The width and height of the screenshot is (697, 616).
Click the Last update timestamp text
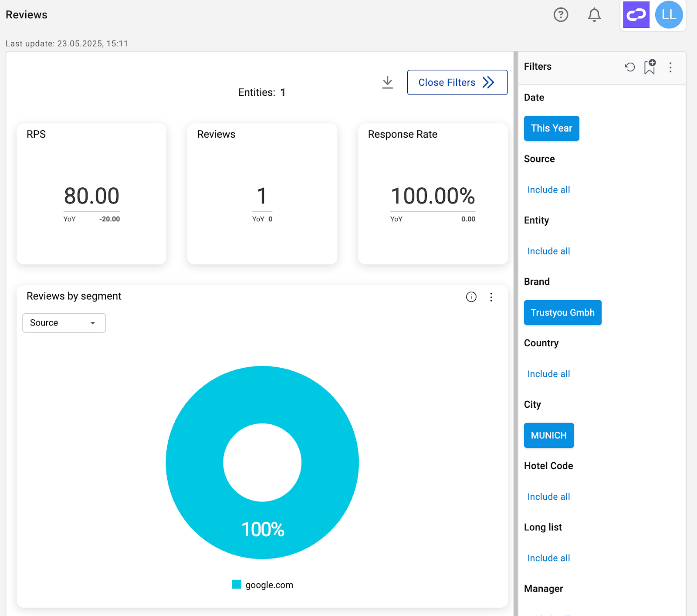pyautogui.click(x=67, y=44)
